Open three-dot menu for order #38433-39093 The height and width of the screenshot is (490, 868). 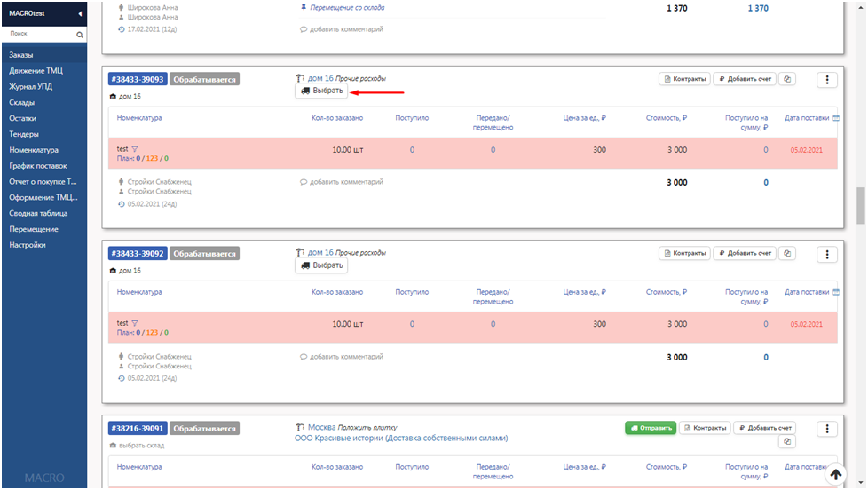click(x=827, y=80)
